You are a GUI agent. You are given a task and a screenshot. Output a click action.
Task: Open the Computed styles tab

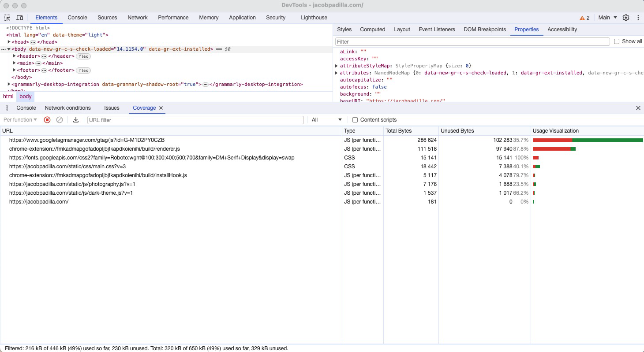(372, 30)
